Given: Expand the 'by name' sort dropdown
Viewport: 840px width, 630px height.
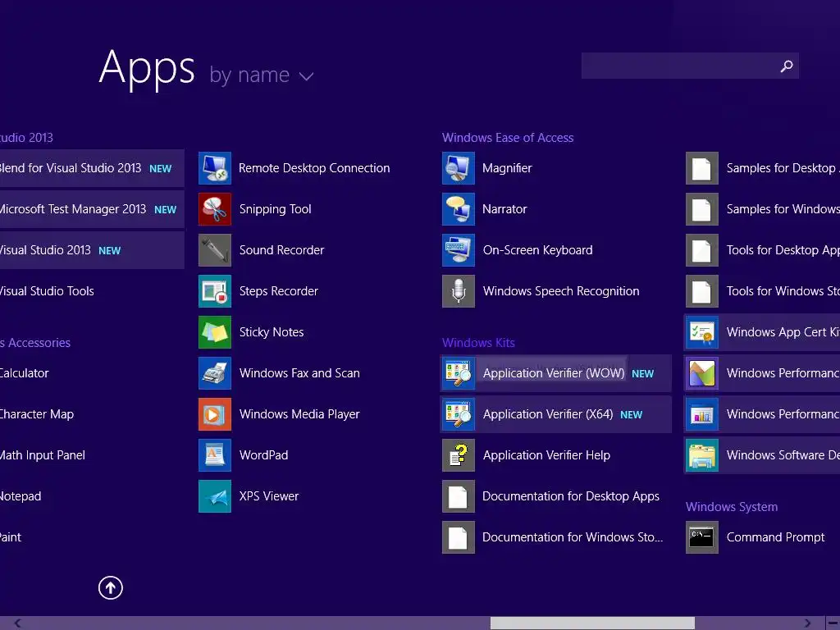Looking at the screenshot, I should (x=262, y=75).
